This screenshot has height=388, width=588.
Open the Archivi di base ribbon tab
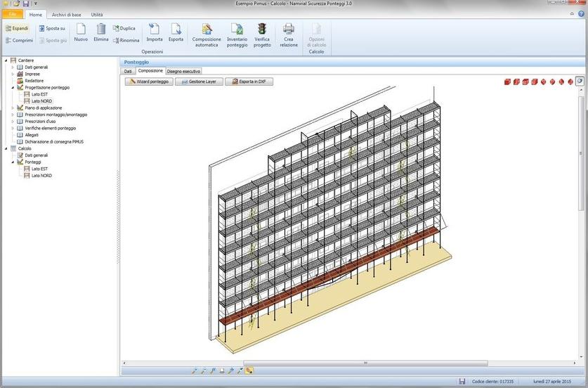click(65, 14)
